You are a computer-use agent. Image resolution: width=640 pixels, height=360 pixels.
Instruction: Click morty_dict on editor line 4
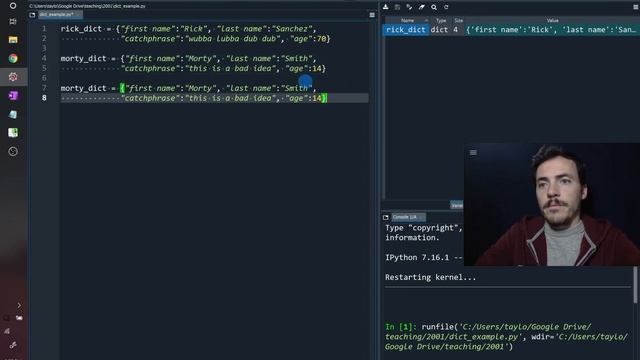tap(83, 59)
